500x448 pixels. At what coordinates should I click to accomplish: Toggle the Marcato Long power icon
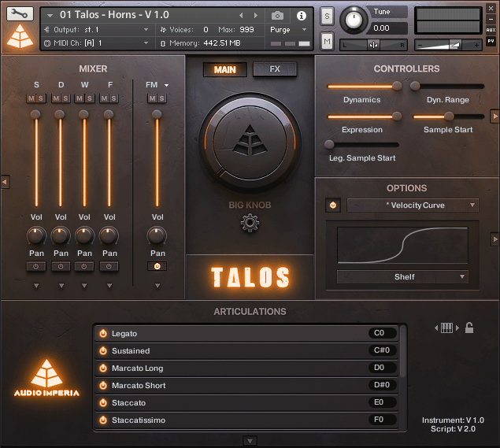102,368
